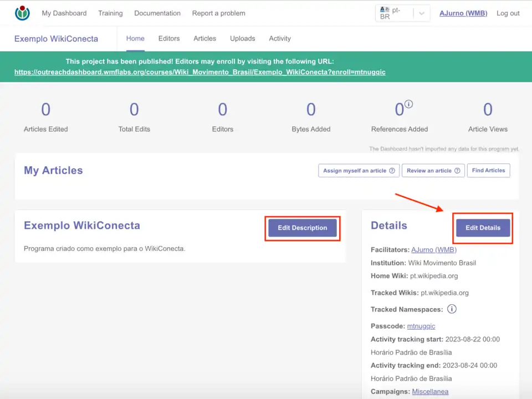Open My Dashboard in top navigation
Image resolution: width=532 pixels, height=399 pixels.
coord(64,13)
